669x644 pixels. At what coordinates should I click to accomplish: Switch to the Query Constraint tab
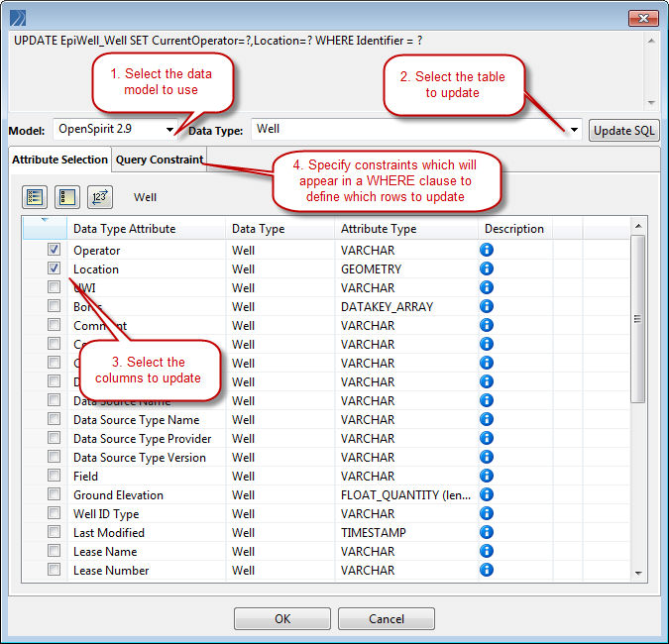(x=160, y=160)
